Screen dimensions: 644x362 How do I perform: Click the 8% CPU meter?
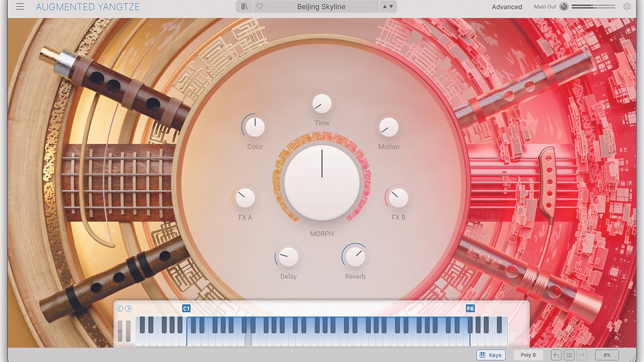[x=607, y=355]
